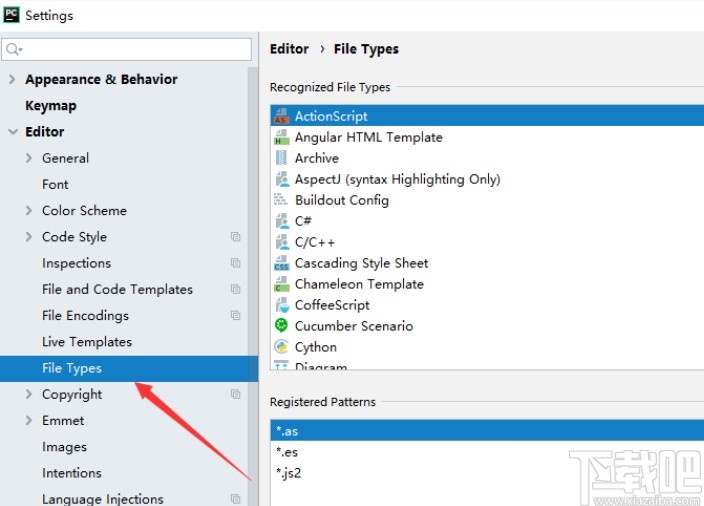
Task: Click the Angular HTML Template icon
Action: tap(281, 138)
